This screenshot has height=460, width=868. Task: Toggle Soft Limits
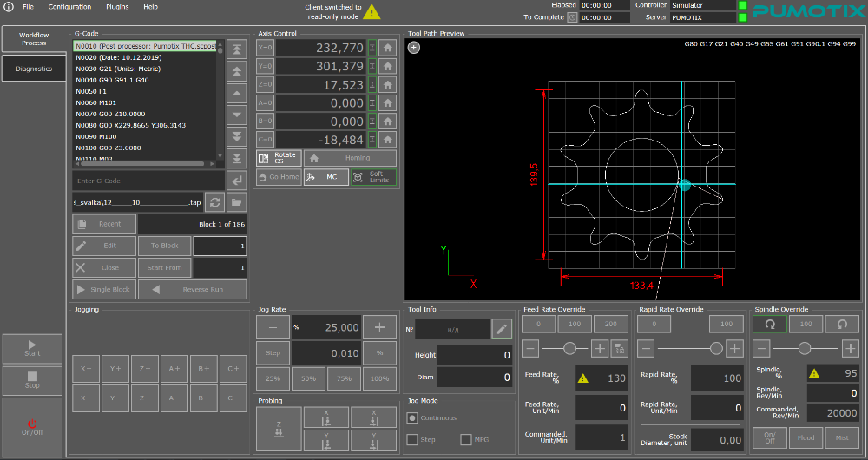pos(373,177)
